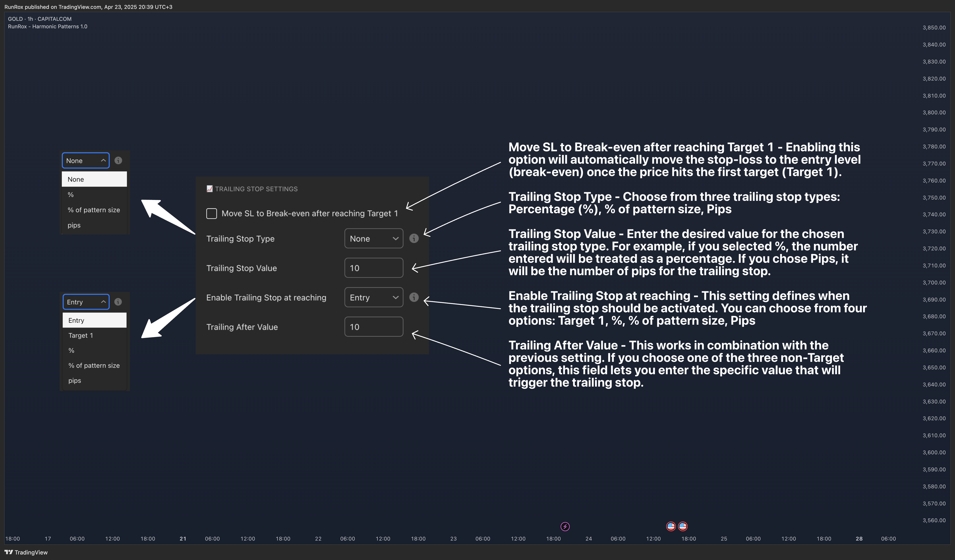Choose 'Target 1' from the Entry list
955x560 pixels.
coord(81,336)
